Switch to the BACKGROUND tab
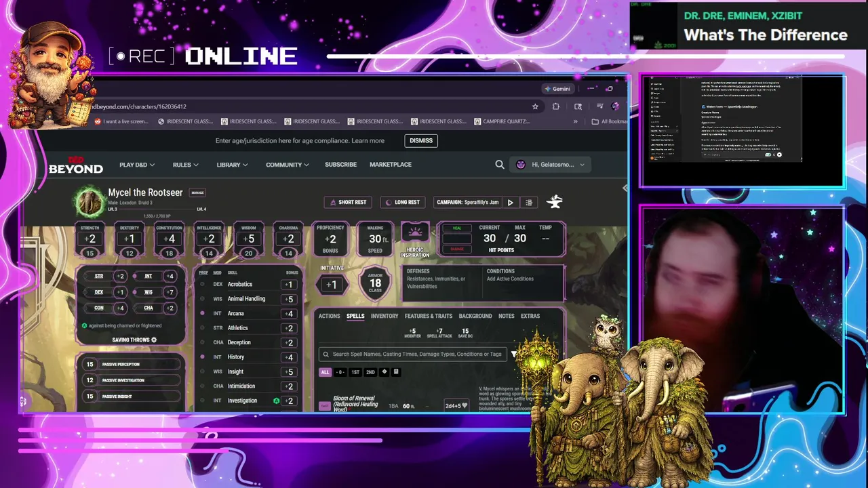 coord(475,316)
